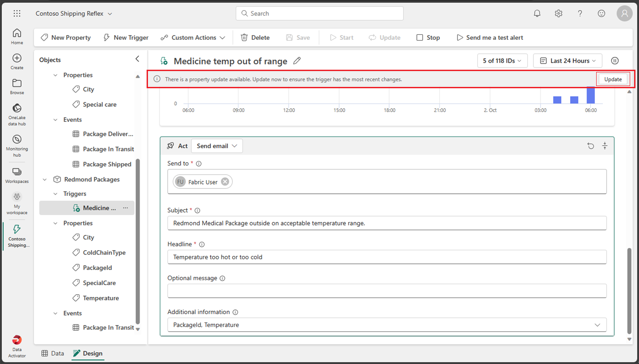Collapse the Act card
639x364 pixels.
click(605, 146)
